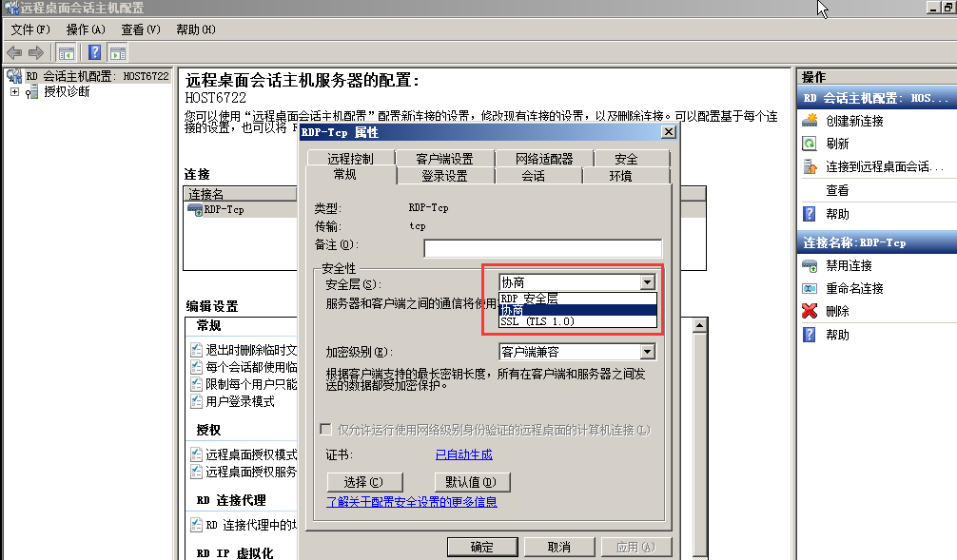Screen dimensions: 957x560
Task: Click the 禁用连接 icon to disable the connection
Action: click(x=811, y=265)
